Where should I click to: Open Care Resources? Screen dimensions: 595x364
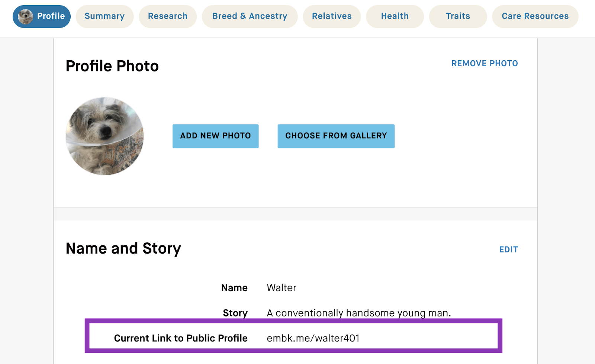click(535, 16)
